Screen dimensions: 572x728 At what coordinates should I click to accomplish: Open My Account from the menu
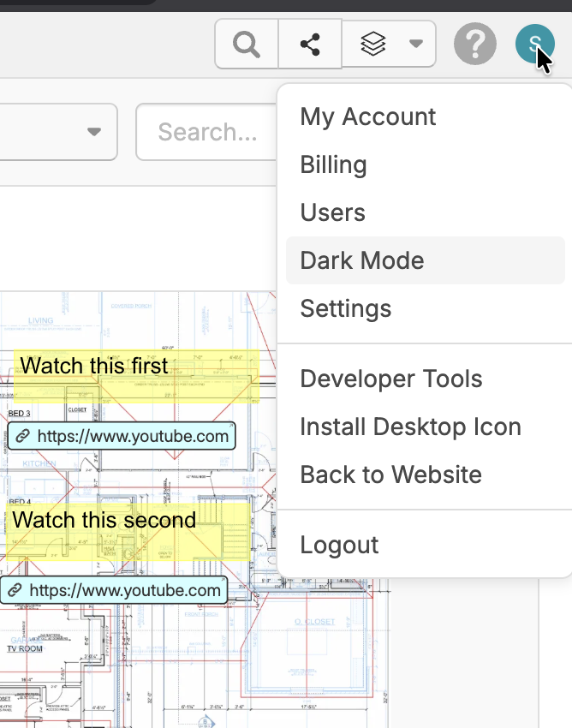(368, 117)
